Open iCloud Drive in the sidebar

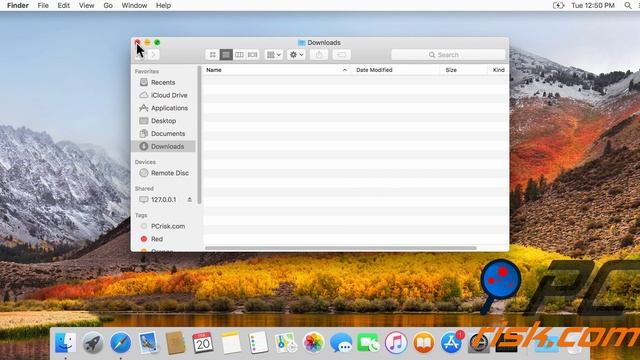point(163,95)
